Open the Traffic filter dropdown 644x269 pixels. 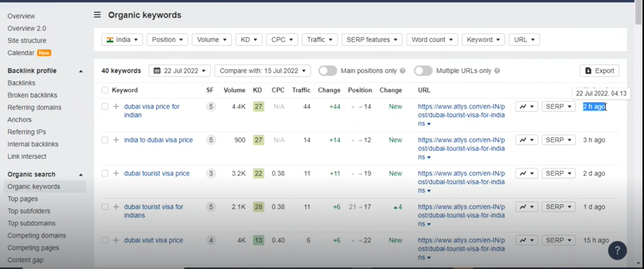[x=320, y=40]
